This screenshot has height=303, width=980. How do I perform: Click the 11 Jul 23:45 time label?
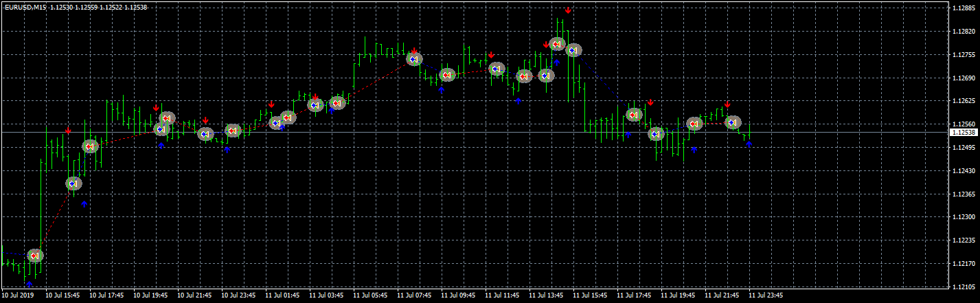(766, 295)
